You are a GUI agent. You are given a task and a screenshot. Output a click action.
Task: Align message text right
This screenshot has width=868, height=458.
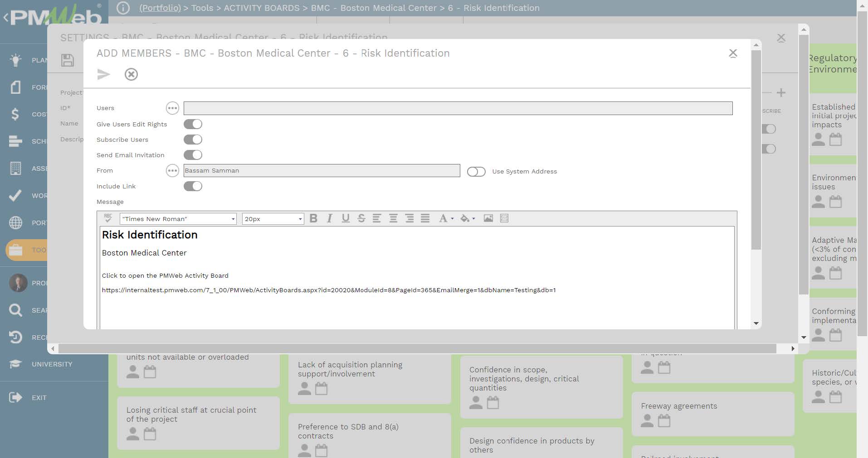coord(409,218)
